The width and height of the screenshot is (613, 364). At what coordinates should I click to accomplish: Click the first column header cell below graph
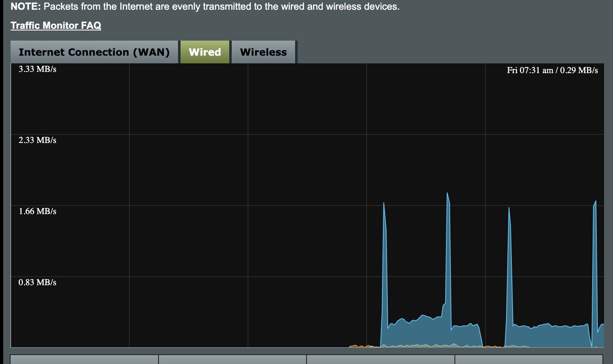tap(84, 359)
